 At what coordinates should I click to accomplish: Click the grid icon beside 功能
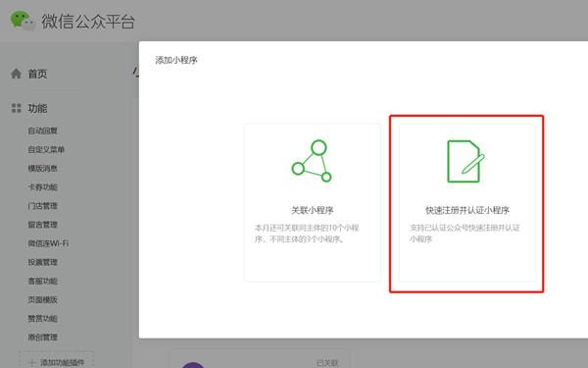click(16, 108)
